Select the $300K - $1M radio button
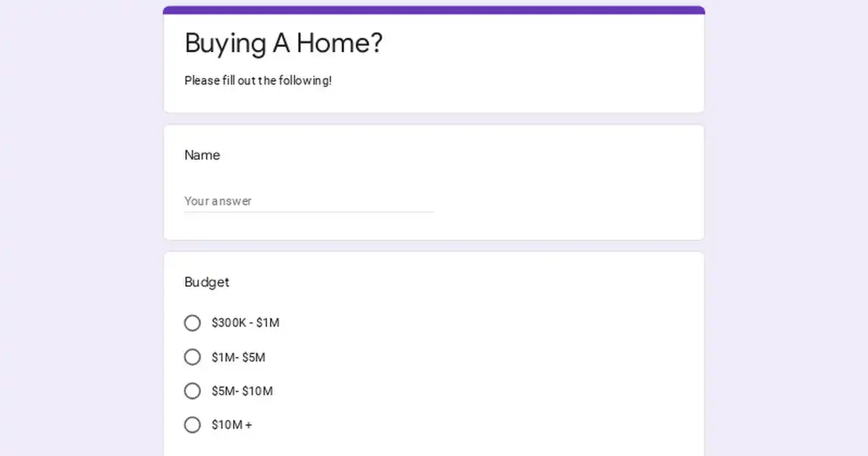 pyautogui.click(x=192, y=323)
